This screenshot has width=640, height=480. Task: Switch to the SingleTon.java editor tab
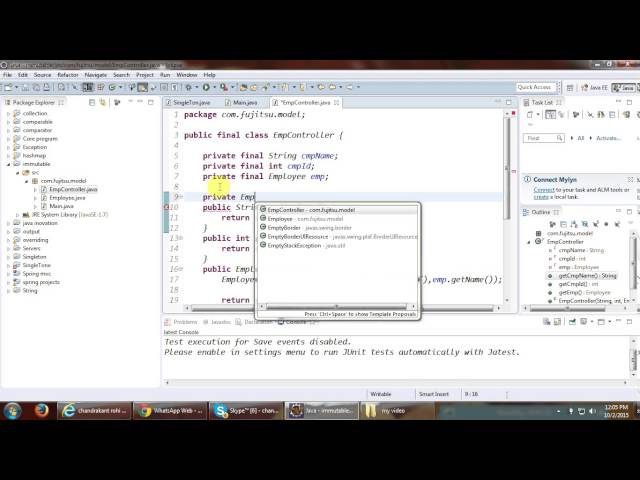point(188,102)
